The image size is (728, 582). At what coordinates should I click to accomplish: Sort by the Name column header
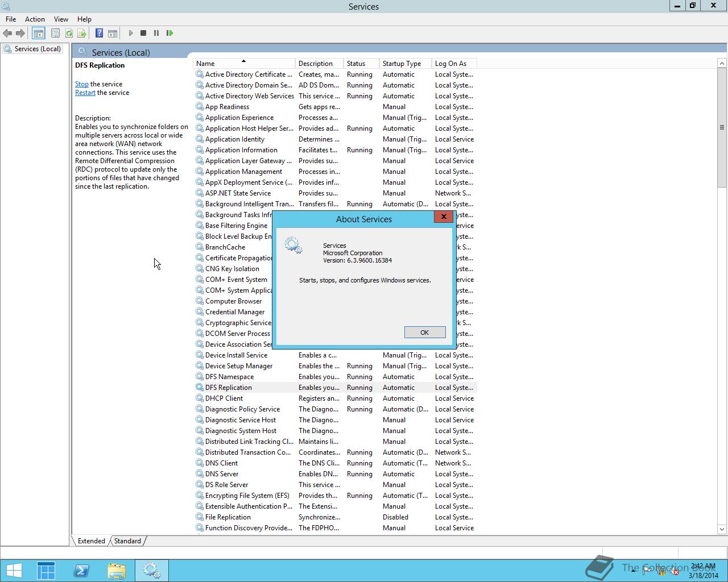(244, 64)
